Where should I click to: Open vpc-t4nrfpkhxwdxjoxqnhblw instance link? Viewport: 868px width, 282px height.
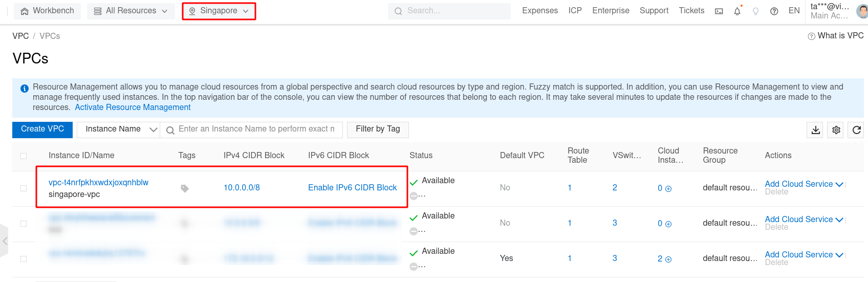tap(98, 183)
